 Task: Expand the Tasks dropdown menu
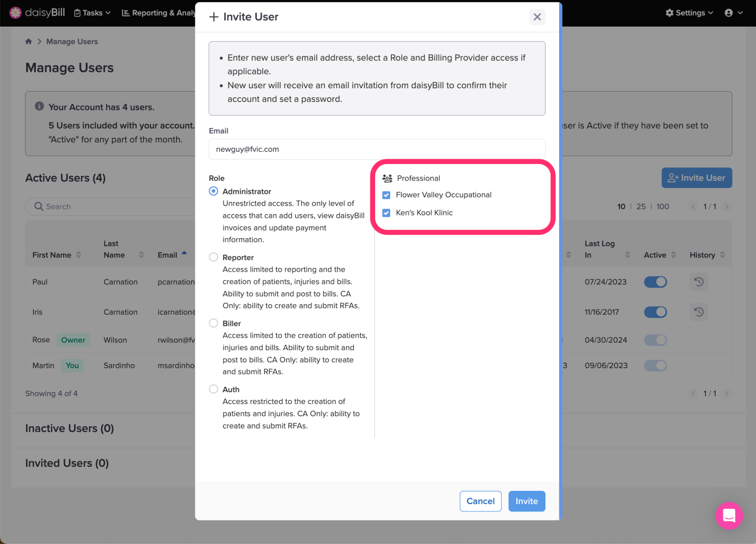click(92, 13)
